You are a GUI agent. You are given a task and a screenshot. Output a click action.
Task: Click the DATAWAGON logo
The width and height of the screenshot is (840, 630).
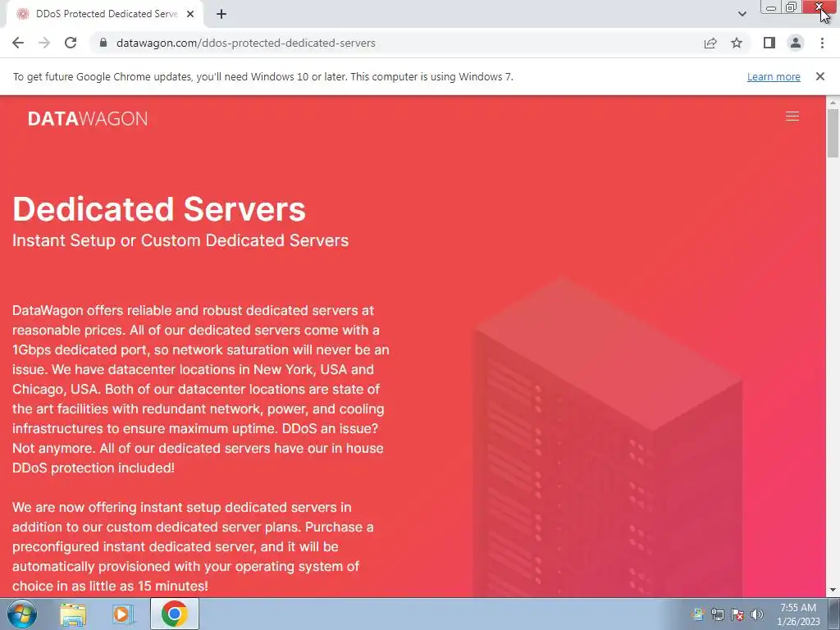[x=88, y=118]
